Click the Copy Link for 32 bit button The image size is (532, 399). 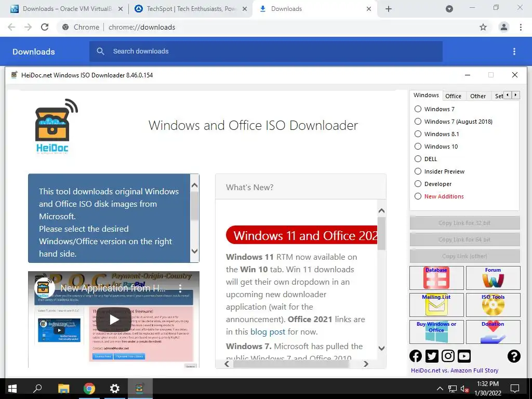[x=464, y=223]
